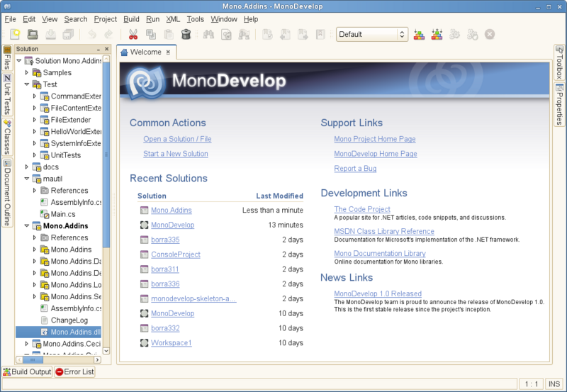Click Solution pad scroll down arrow
This screenshot has width=567, height=392.
[x=106, y=351]
